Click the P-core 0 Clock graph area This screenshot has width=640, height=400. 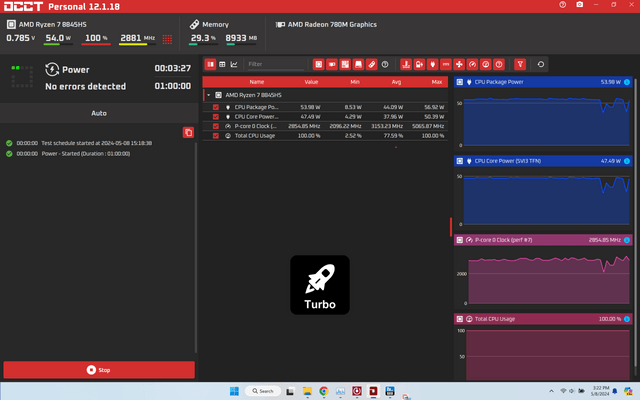click(x=549, y=278)
